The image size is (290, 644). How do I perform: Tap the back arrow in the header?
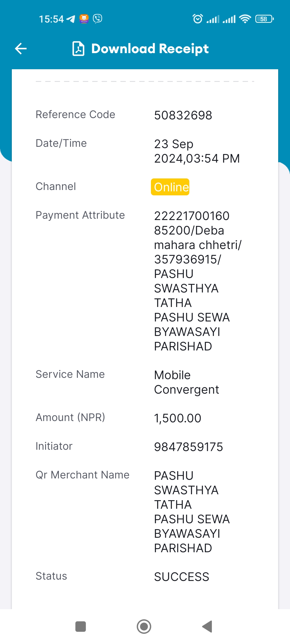(x=21, y=49)
